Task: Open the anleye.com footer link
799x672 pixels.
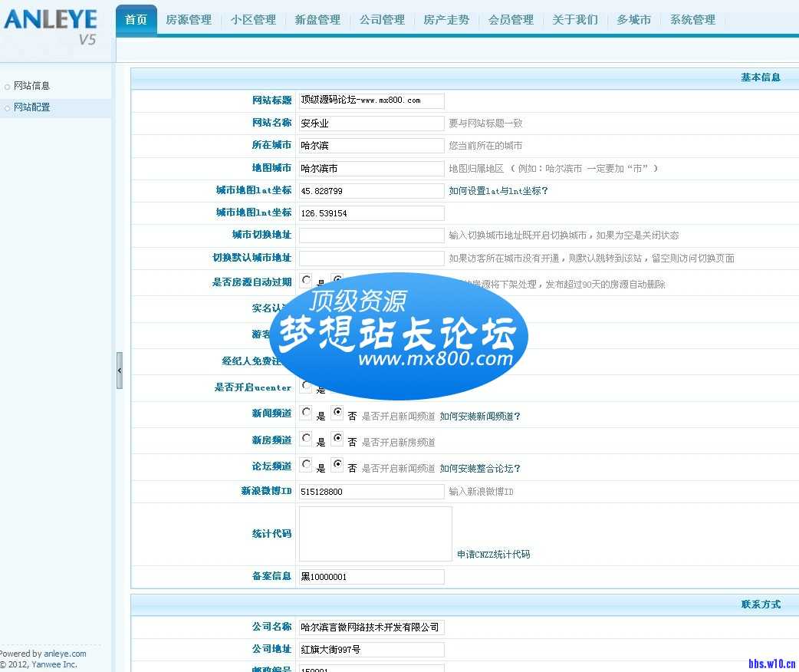Action: click(x=64, y=654)
